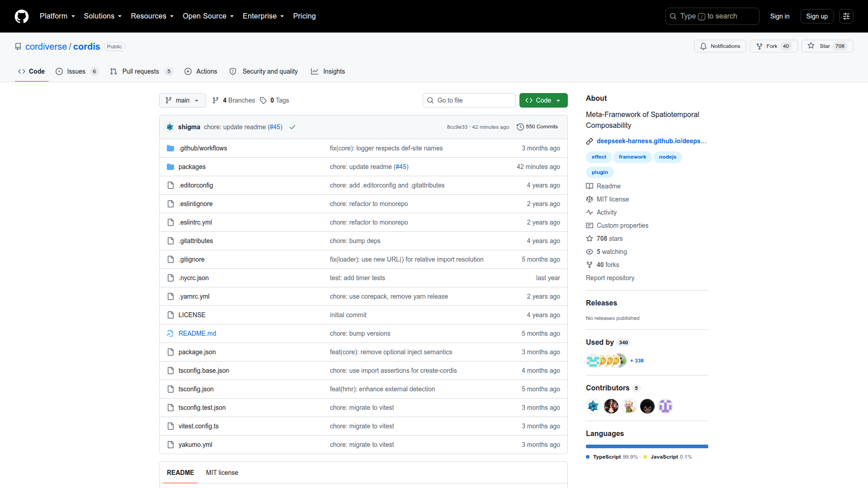Go to the GitHub homepage logo

pyautogui.click(x=22, y=16)
